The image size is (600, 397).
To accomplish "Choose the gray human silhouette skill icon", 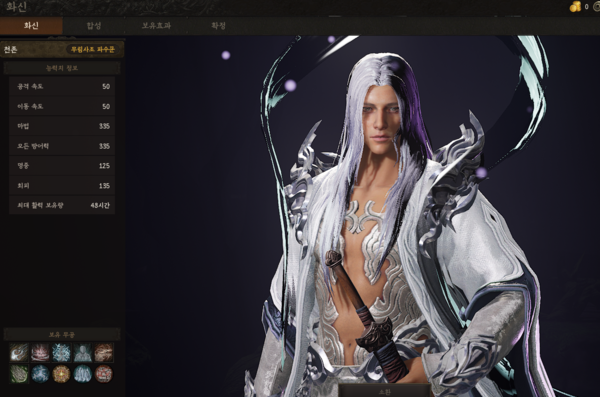I will pos(83,352).
